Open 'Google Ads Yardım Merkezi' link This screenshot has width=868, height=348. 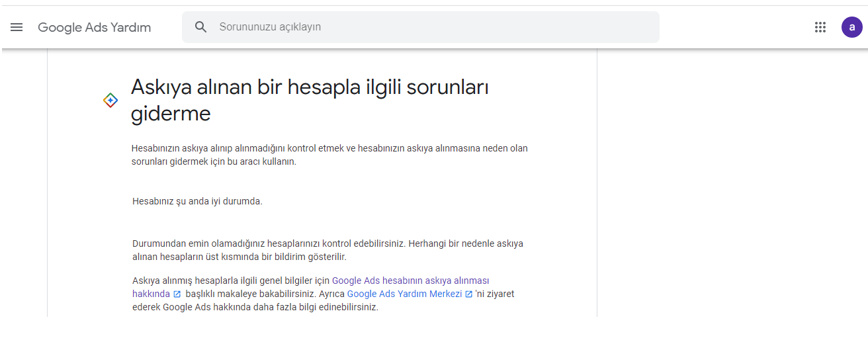click(404, 294)
